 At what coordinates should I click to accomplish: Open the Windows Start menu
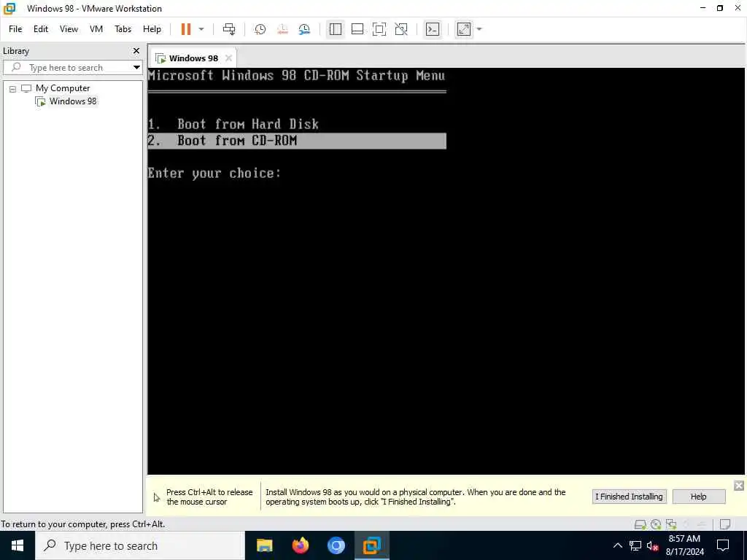pos(18,545)
